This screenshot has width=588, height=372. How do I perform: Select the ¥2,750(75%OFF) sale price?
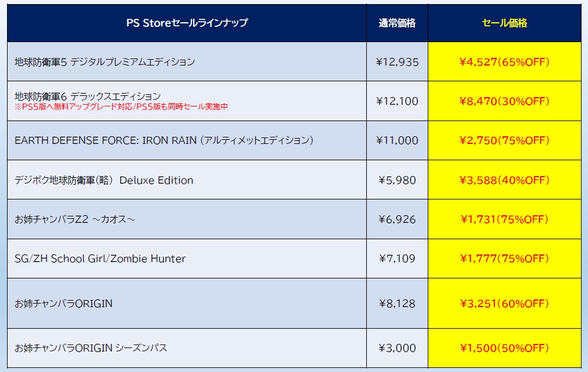504,140
